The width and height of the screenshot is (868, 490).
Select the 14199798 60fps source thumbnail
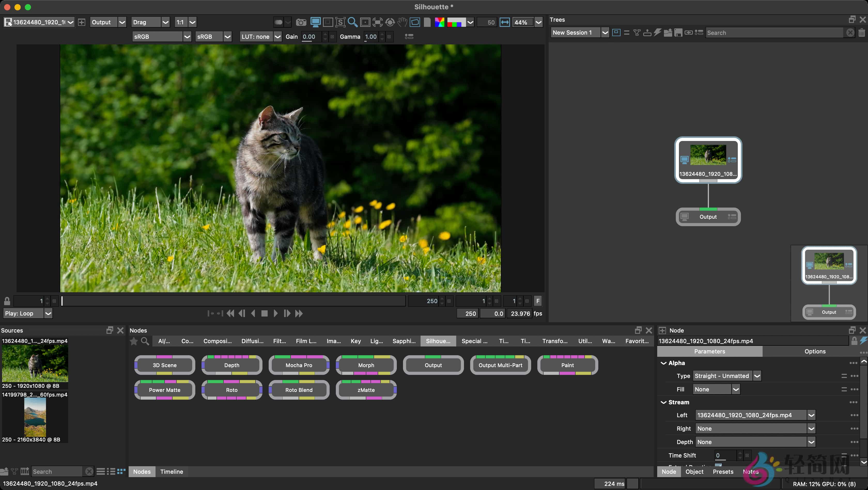[35, 417]
